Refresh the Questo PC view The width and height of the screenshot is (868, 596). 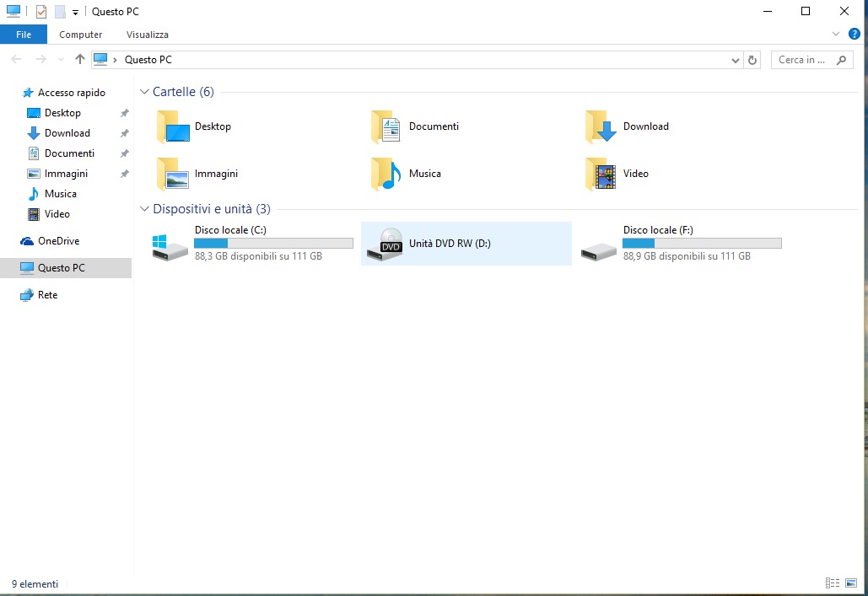click(752, 60)
